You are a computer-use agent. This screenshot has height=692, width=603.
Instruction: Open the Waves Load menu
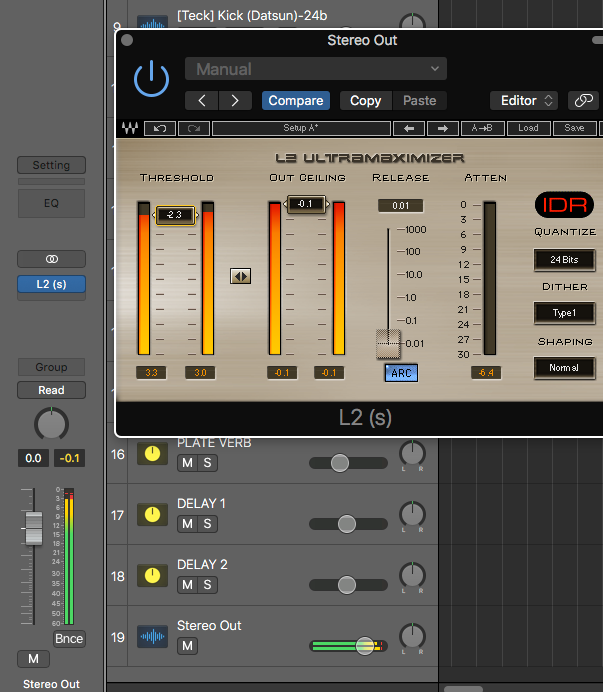click(528, 128)
